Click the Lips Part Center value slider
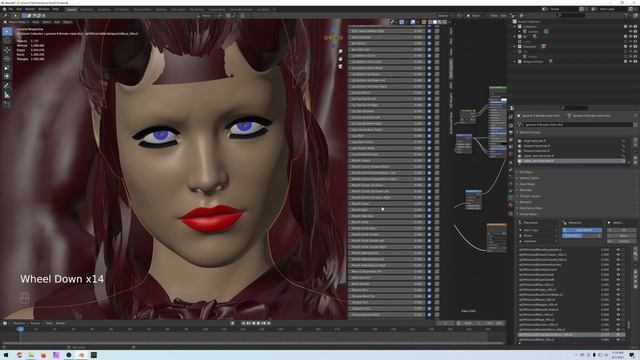The image size is (640, 360). point(387,142)
